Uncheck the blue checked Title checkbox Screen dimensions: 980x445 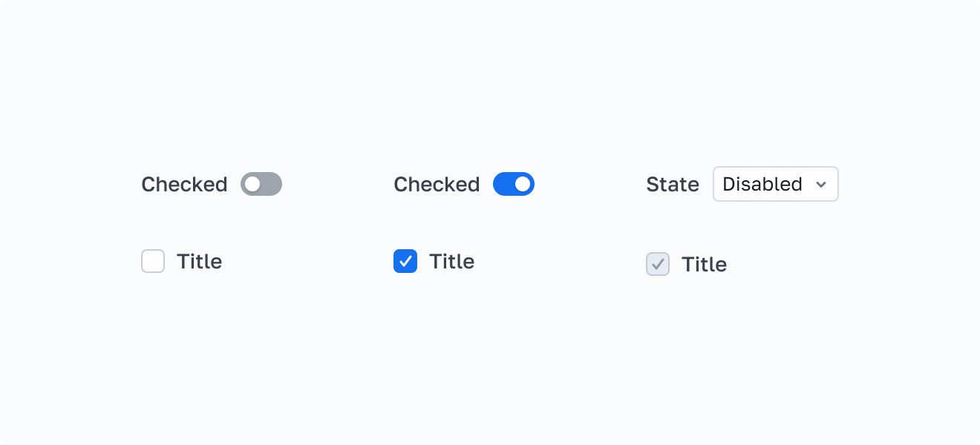(405, 261)
